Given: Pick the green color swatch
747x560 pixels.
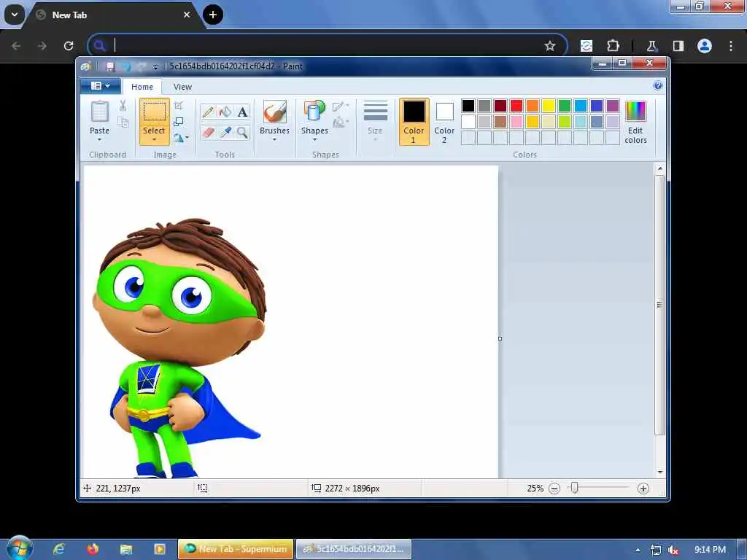Looking at the screenshot, I should point(565,106).
